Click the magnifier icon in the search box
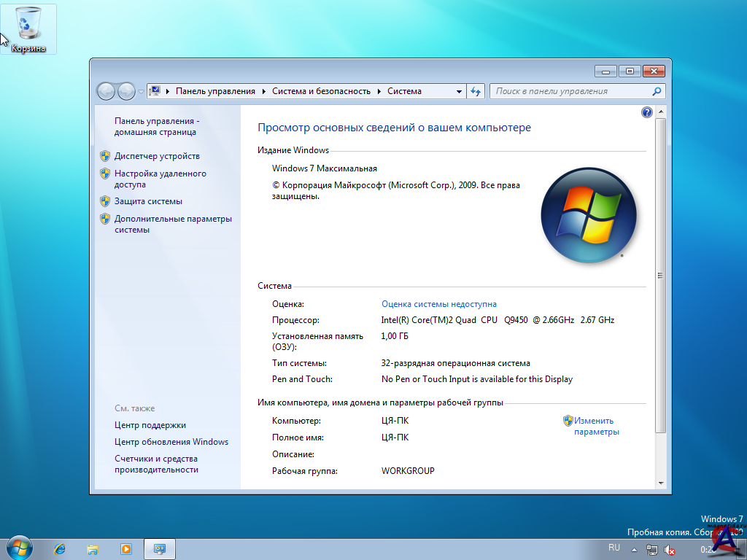Image resolution: width=747 pixels, height=560 pixels. point(657,91)
